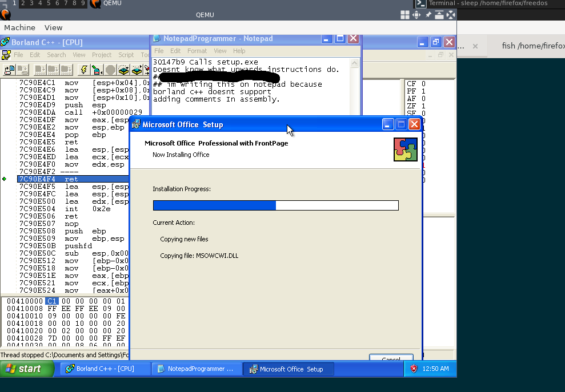This screenshot has height=392, width=565.
Task: Click the third greyed binary folder toolbar icon
Action: [67, 70]
